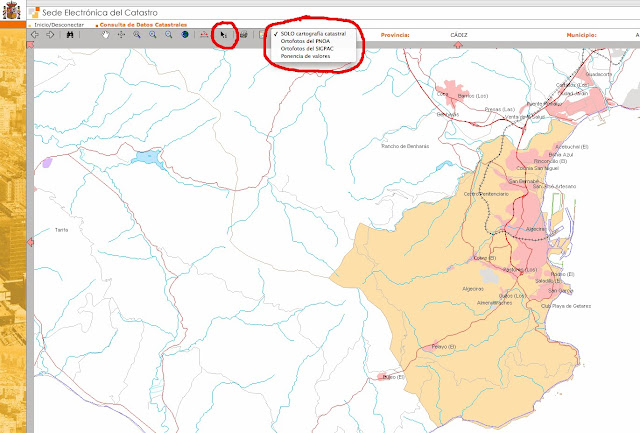This screenshot has height=433, width=640.
Task: Click Club Playa de Getares label
Action: tap(566, 306)
